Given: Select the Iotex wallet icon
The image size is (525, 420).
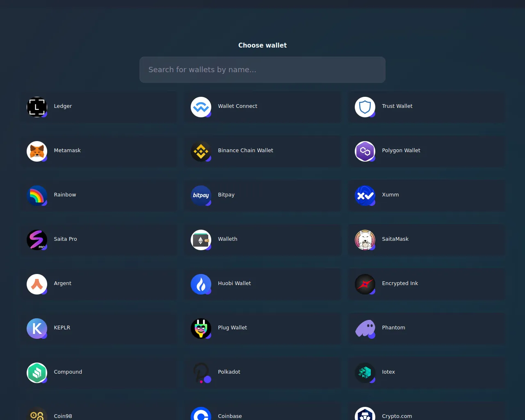Looking at the screenshot, I should coord(365,373).
